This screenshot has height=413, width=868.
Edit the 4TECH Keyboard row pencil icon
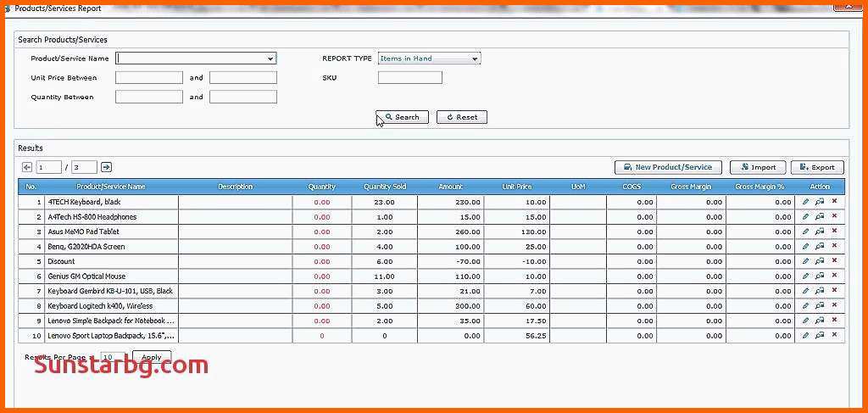[805, 202]
